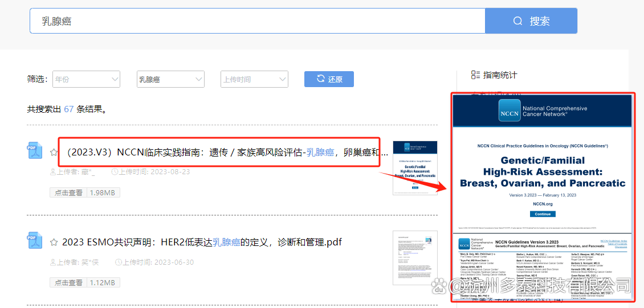Screen dimensions: 644x308
Task: Click the clock icon beside 2023-08-23
Action: coord(115,172)
